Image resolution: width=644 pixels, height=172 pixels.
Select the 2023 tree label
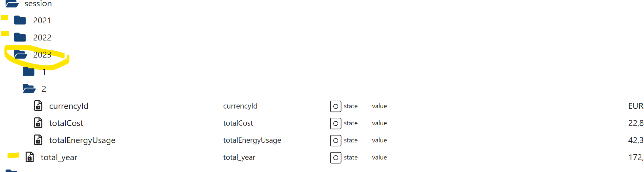coord(42,55)
